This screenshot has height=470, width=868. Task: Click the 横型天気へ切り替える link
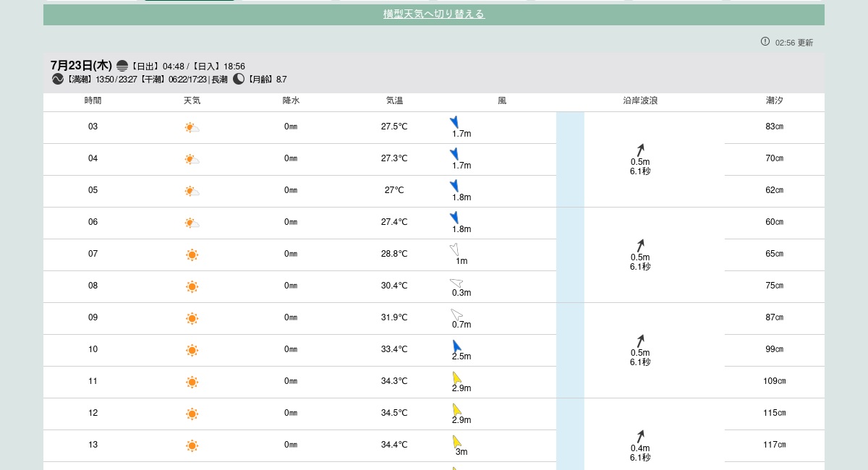[x=434, y=14]
